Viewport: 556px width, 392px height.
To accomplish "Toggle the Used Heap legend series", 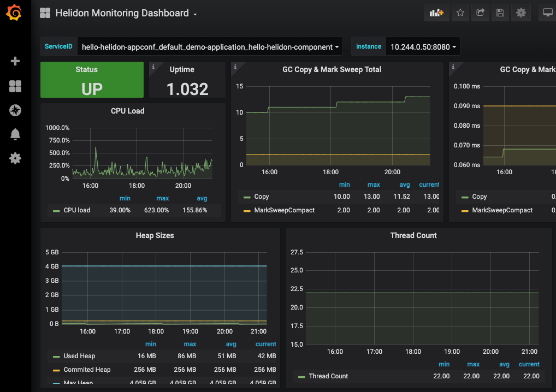I will [79, 356].
